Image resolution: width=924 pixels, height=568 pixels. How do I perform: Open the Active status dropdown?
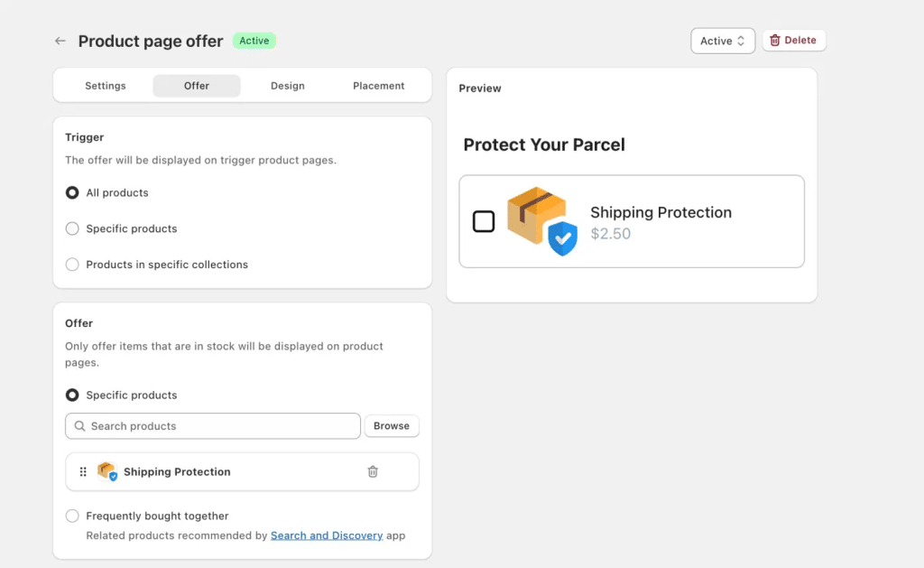723,41
